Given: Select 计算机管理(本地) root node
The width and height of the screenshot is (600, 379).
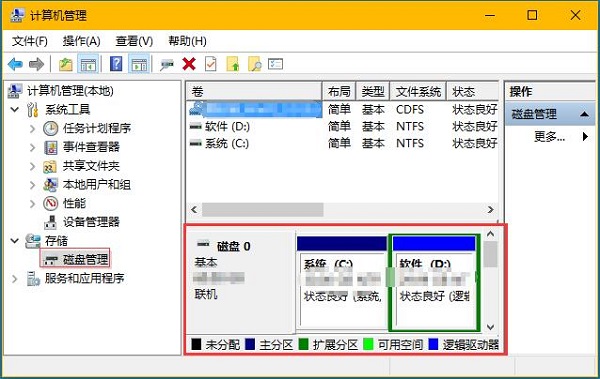Looking at the screenshot, I should point(70,91).
